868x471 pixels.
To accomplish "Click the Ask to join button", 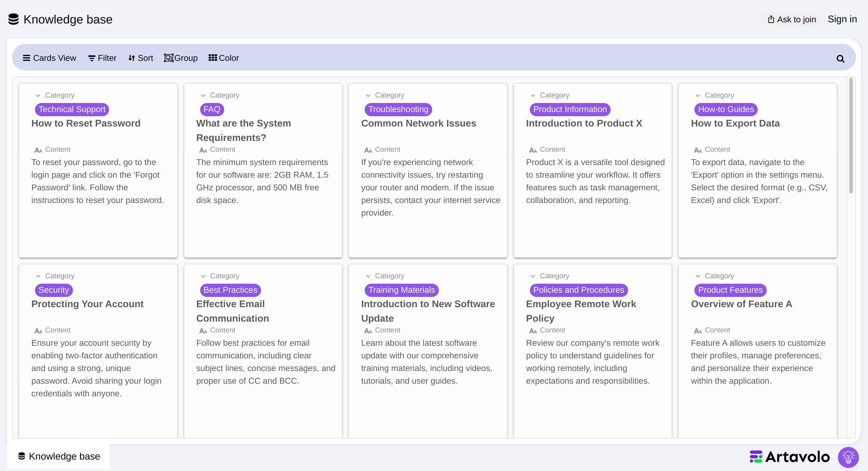I will [791, 19].
